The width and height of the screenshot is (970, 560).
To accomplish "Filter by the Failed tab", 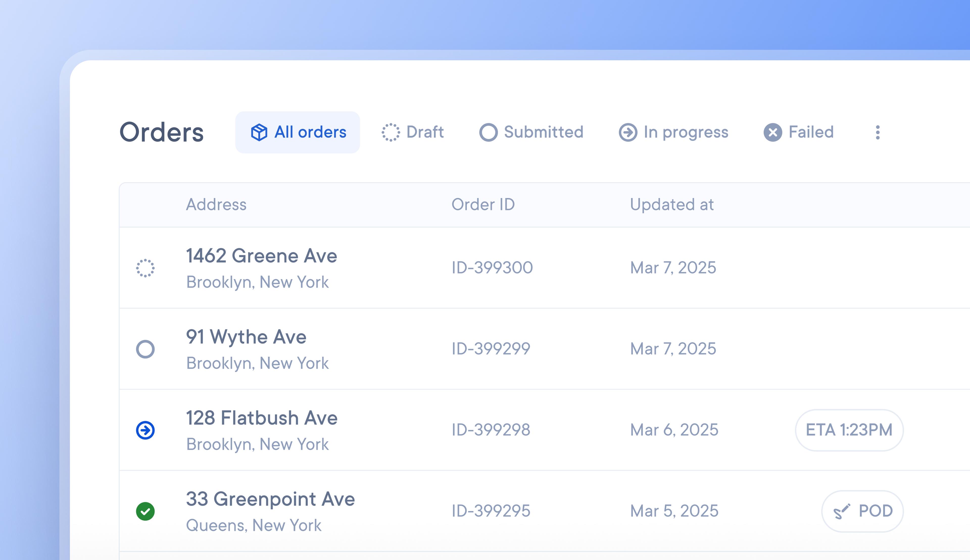I will 798,132.
